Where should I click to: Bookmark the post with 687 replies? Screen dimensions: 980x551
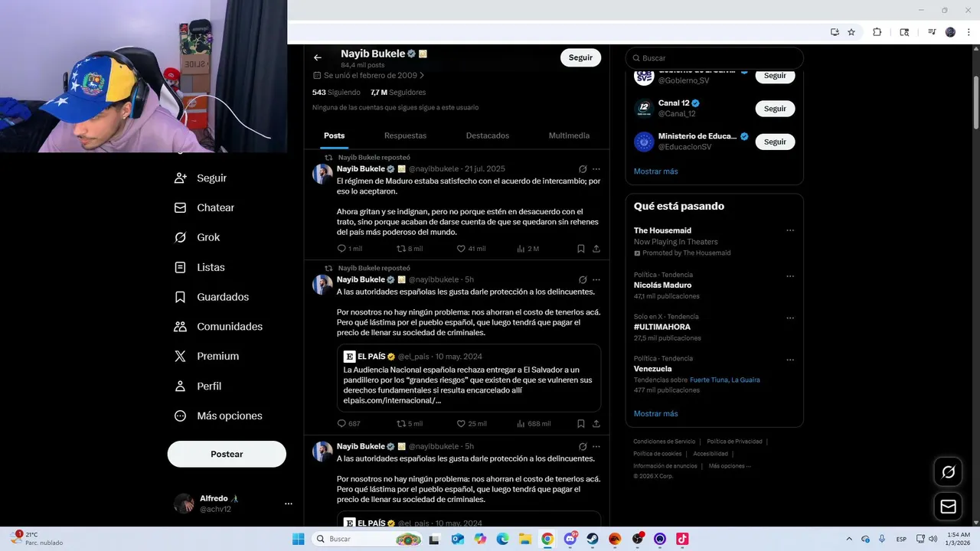pos(581,423)
